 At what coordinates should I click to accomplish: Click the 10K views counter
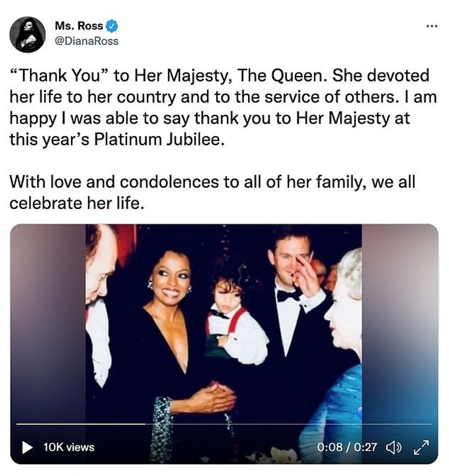[69, 447]
